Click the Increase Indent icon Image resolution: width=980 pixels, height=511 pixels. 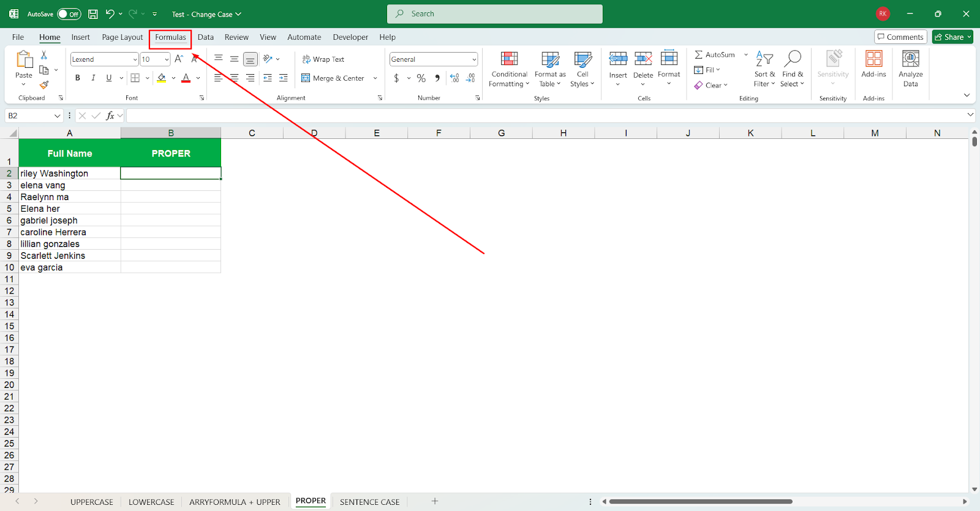point(283,78)
